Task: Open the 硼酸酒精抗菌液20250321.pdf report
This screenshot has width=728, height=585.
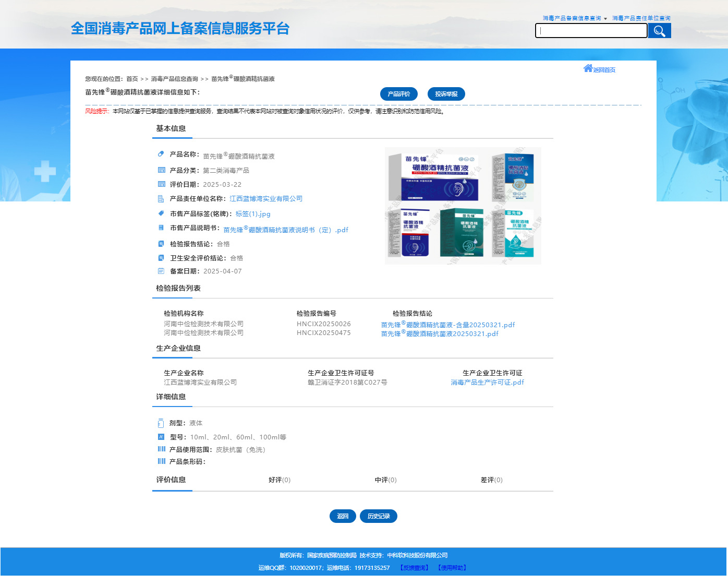Action: (x=440, y=333)
